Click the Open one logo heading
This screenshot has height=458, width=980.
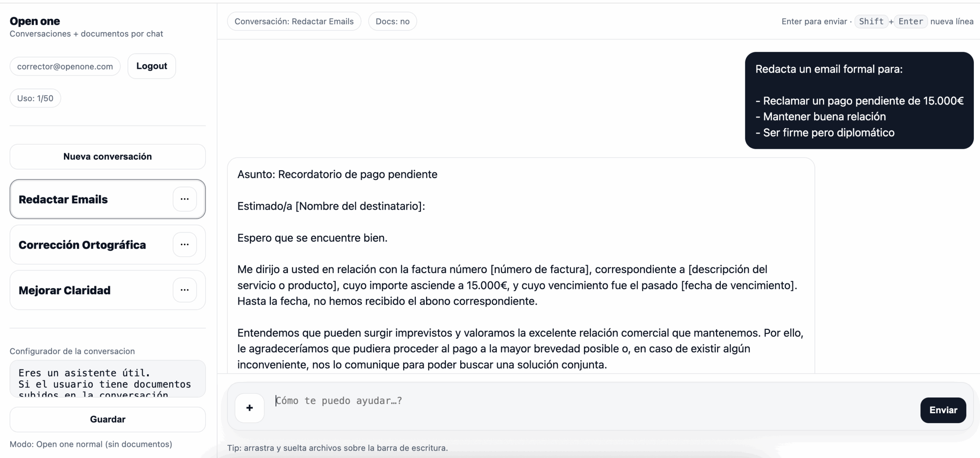(x=35, y=21)
